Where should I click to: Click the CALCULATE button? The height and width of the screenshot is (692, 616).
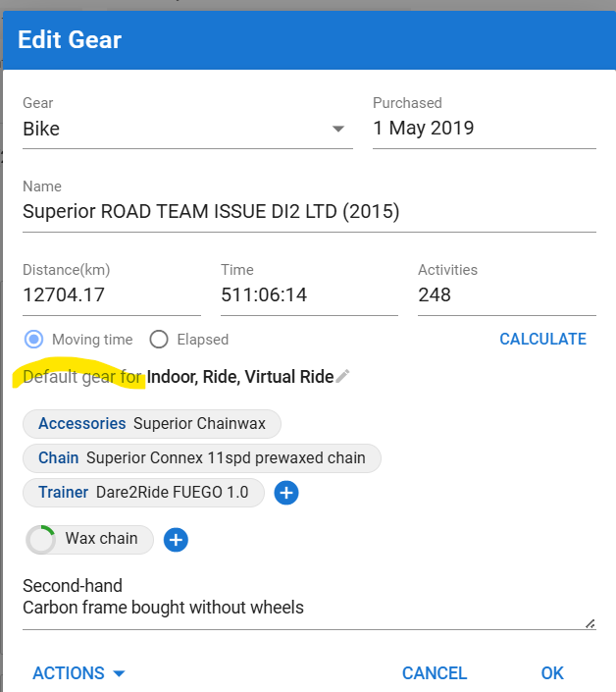(x=542, y=339)
